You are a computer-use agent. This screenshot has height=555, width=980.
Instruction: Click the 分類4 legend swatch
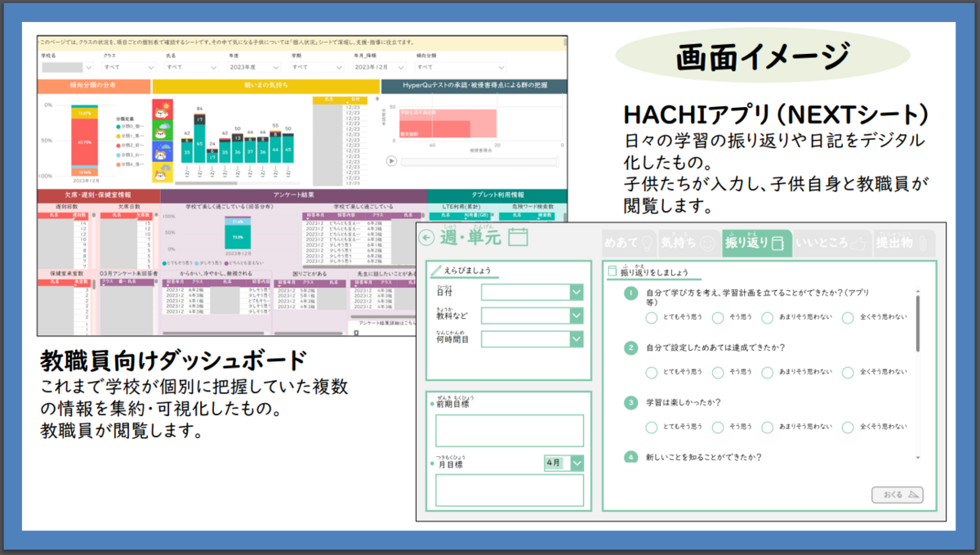pos(118,163)
